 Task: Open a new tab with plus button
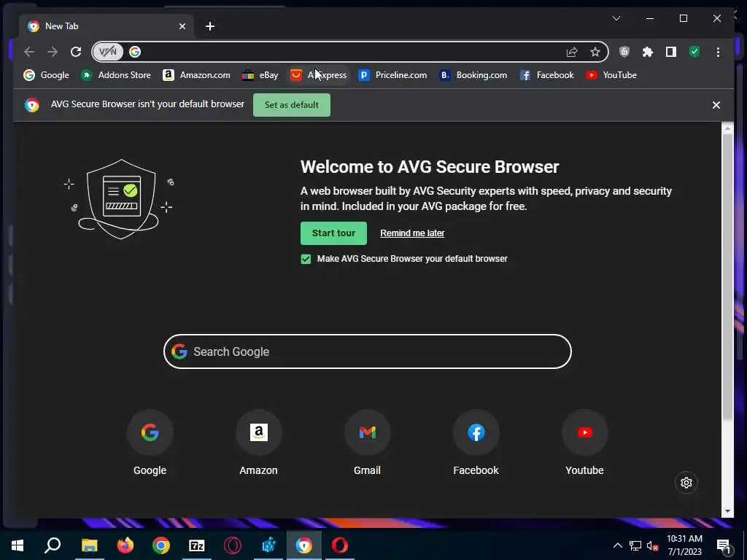coord(210,26)
